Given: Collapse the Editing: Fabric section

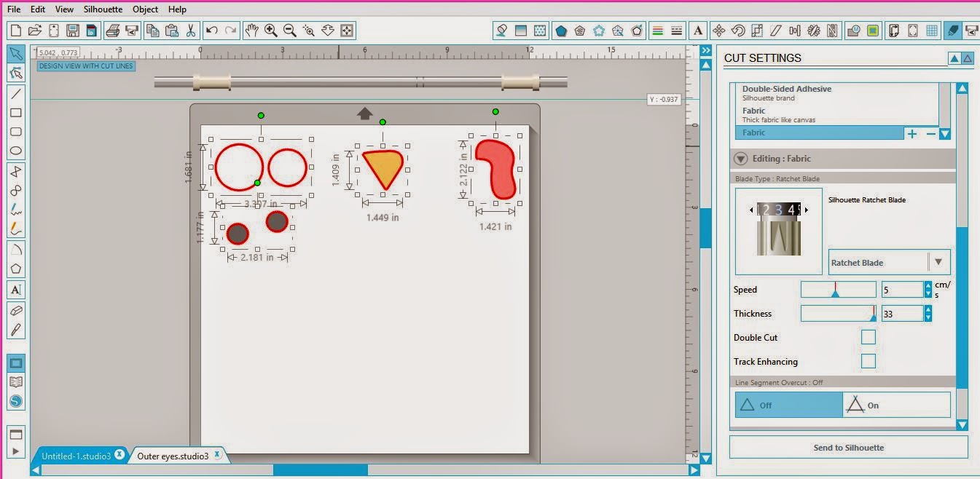Looking at the screenshot, I should click(x=740, y=158).
